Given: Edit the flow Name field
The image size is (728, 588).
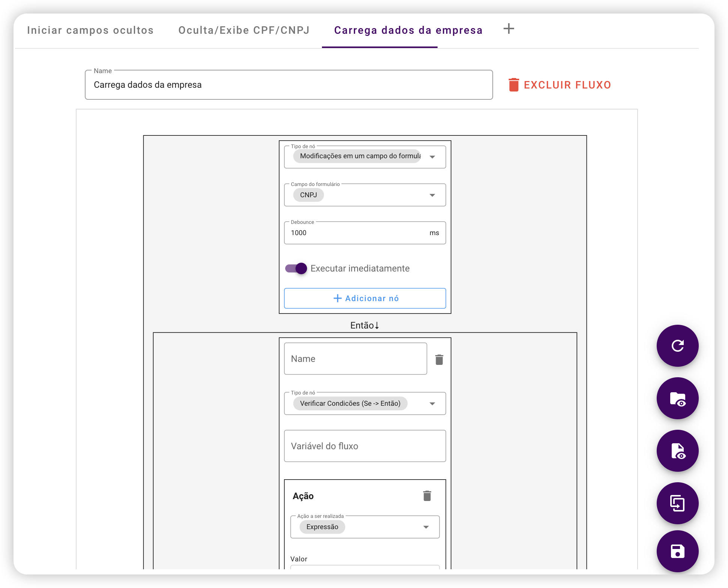Looking at the screenshot, I should pos(289,85).
